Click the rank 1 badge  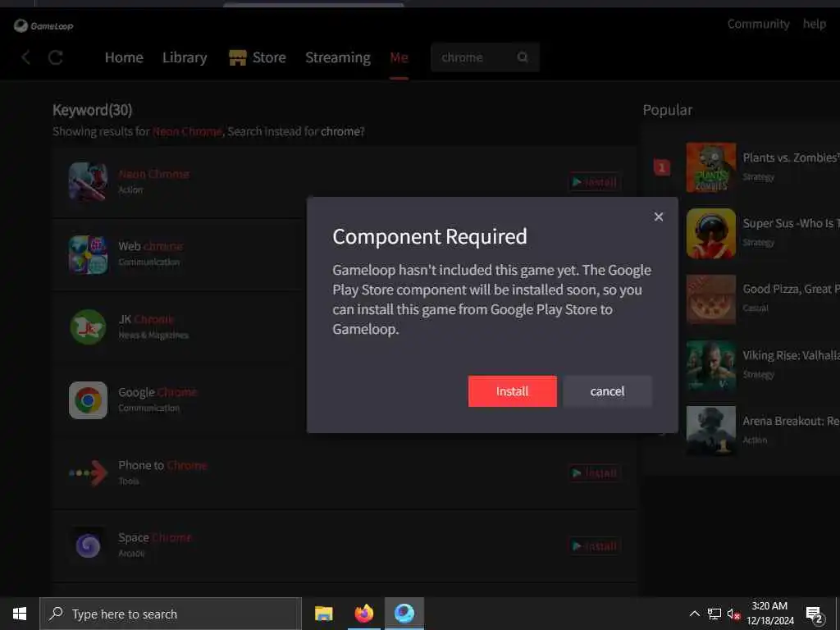point(662,167)
